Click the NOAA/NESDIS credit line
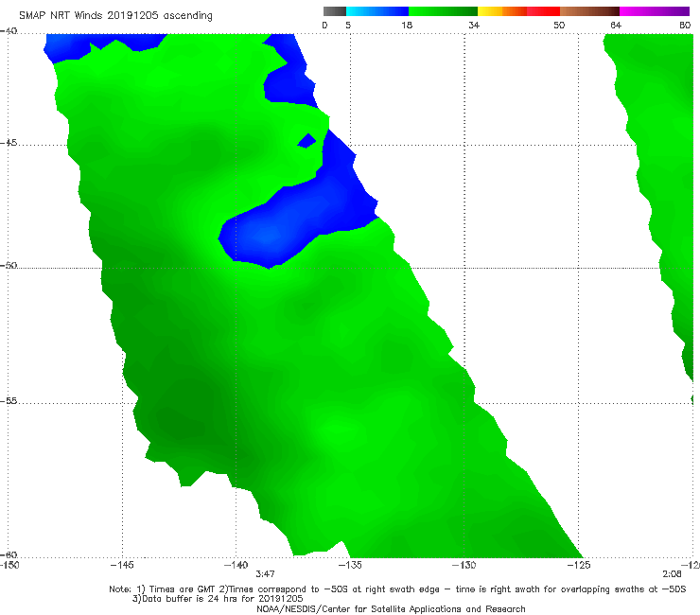700x615 pixels. click(391, 608)
